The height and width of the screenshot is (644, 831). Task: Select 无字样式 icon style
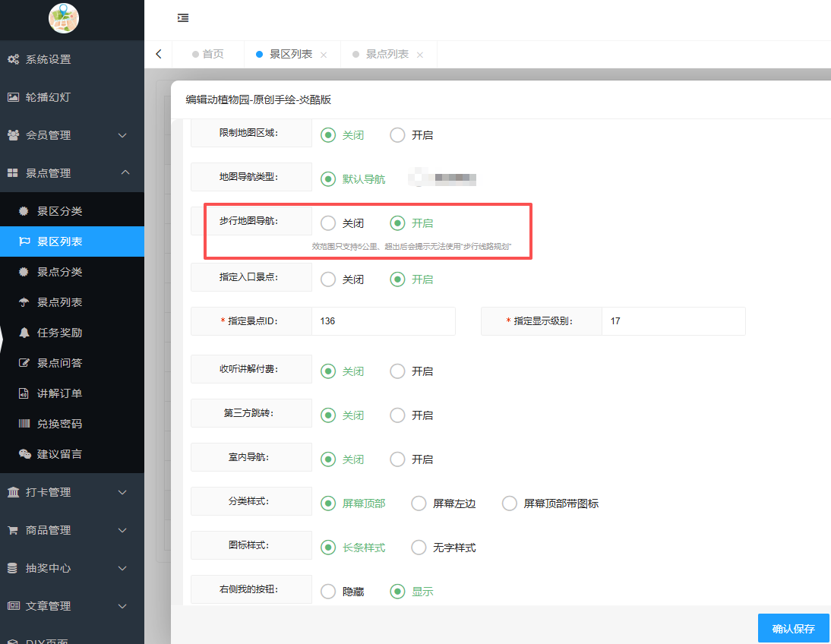pos(419,547)
